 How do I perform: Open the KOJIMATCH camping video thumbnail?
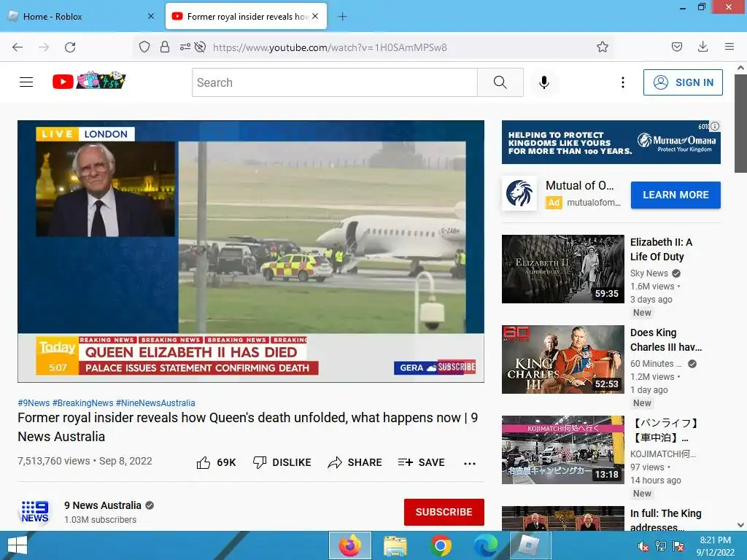coord(563,450)
